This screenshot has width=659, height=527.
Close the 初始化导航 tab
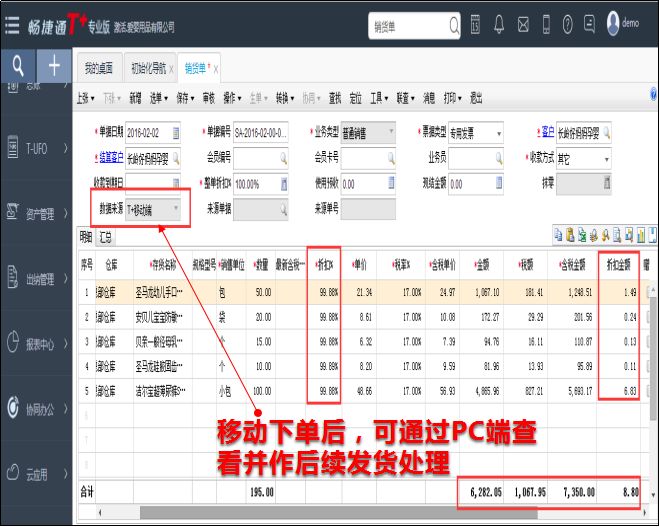click(171, 69)
